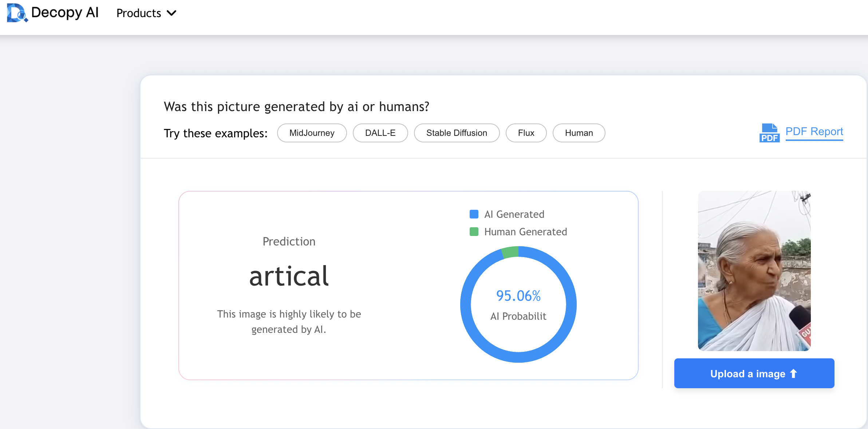Click the AI Generated legend label
The height and width of the screenshot is (429, 868).
(514, 214)
